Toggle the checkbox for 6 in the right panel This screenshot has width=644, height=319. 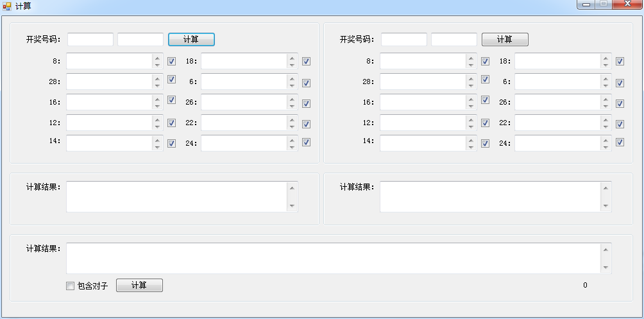620,83
